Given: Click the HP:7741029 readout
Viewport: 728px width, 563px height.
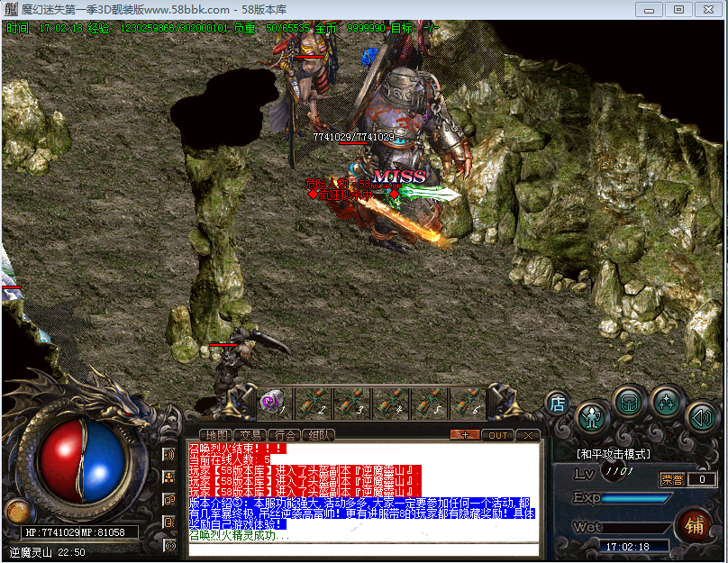Looking at the screenshot, I should (53, 532).
